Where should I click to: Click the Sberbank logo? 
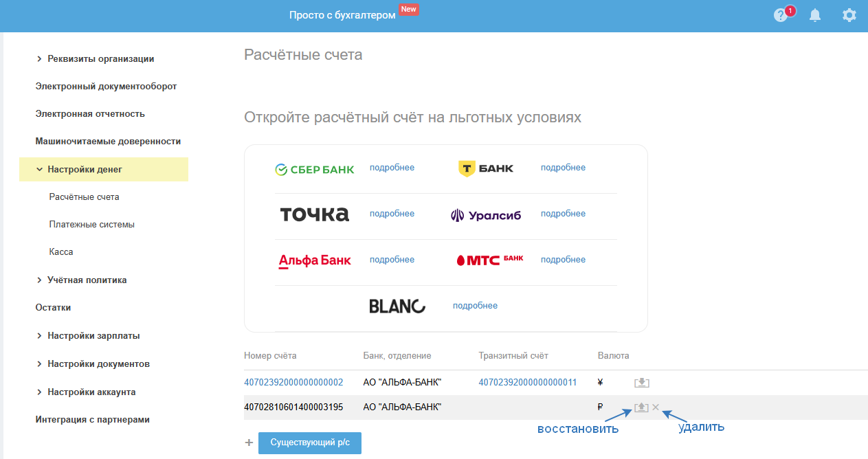coord(315,169)
